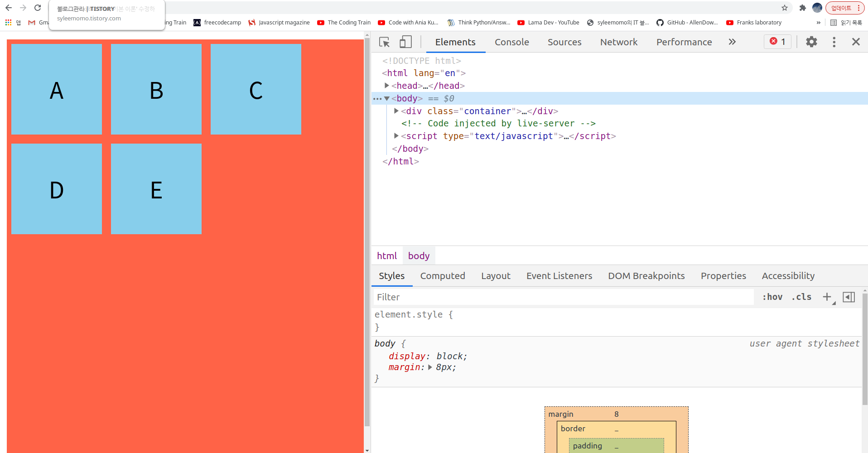Image resolution: width=868 pixels, height=453 pixels.
Task: Collapse the body element node
Action: 386,98
